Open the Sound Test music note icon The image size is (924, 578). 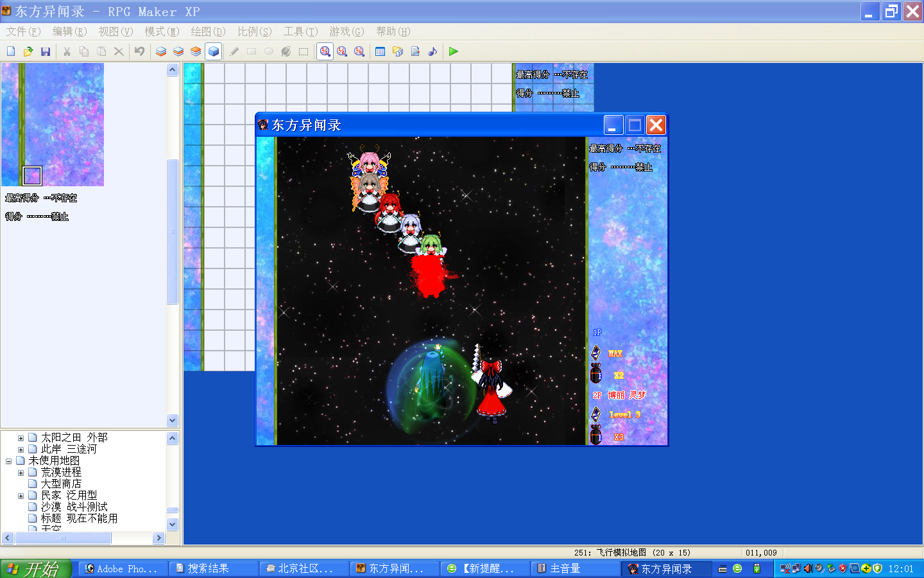point(432,51)
